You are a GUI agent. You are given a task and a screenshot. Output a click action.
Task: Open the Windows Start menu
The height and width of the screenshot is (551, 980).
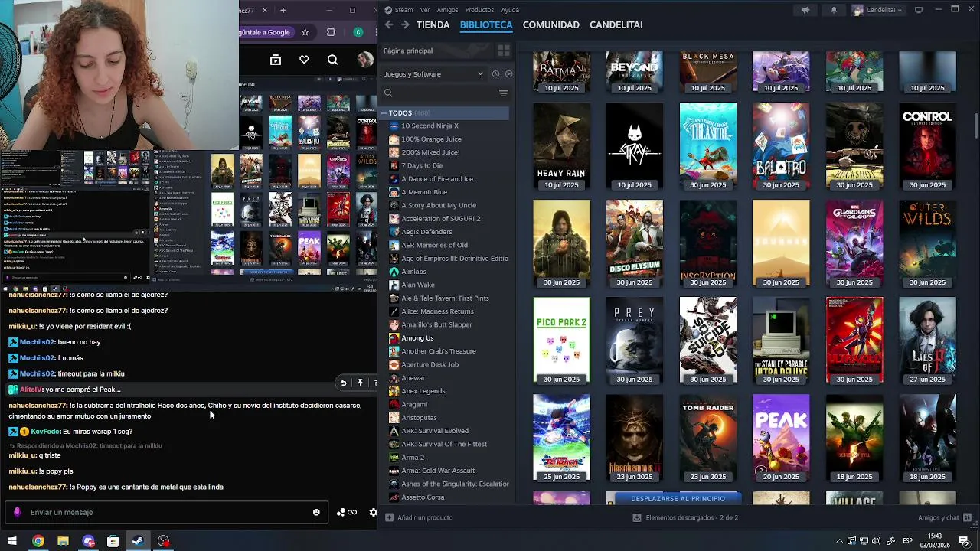(12, 541)
